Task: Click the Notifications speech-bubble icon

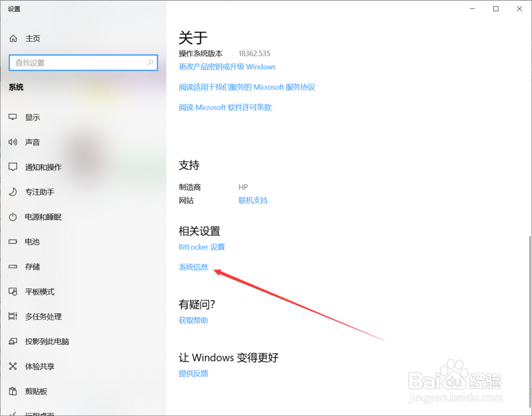Action: [13, 167]
